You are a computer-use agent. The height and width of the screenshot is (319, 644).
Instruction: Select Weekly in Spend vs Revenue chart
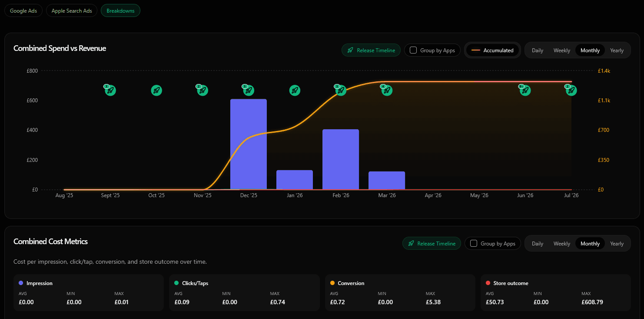(x=562, y=50)
